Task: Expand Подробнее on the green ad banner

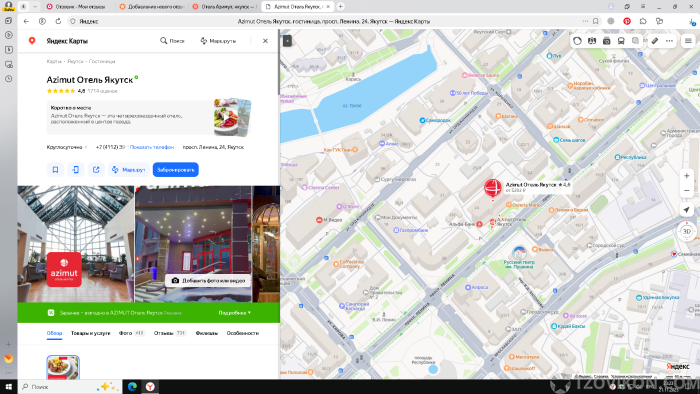Action: [x=234, y=313]
